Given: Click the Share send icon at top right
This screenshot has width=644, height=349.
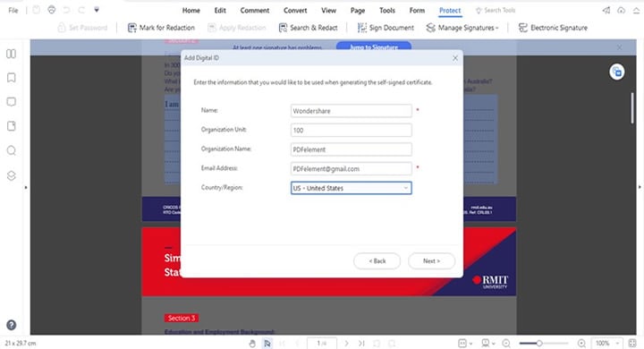Looking at the screenshot, I should (606, 10).
